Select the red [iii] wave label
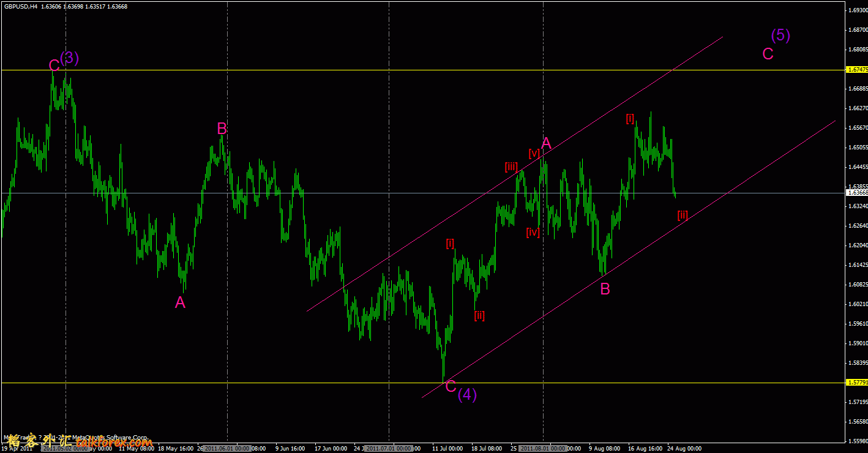Screen dimensions: 868x453 (511, 167)
